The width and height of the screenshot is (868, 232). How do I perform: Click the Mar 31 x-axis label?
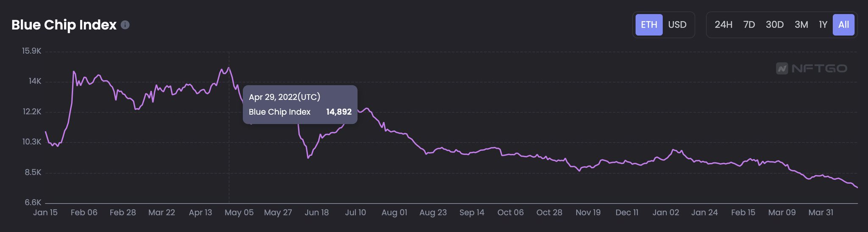point(821,213)
